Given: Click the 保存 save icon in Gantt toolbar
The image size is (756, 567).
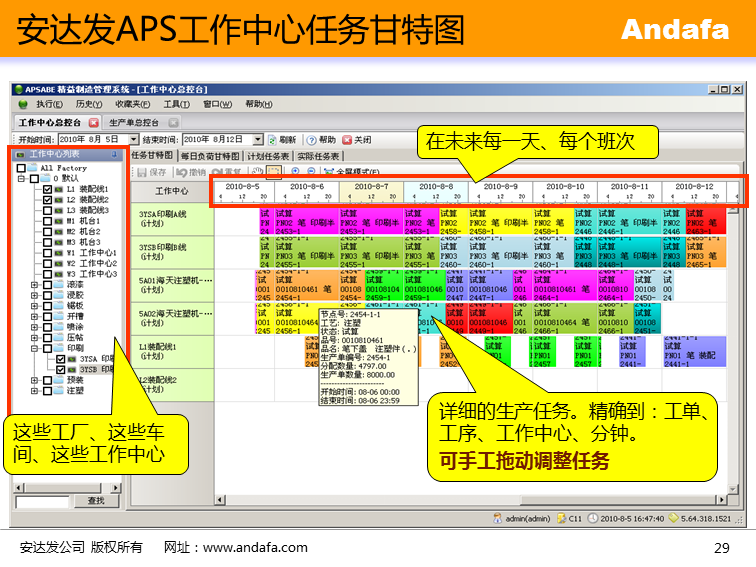Looking at the screenshot, I should (143, 172).
